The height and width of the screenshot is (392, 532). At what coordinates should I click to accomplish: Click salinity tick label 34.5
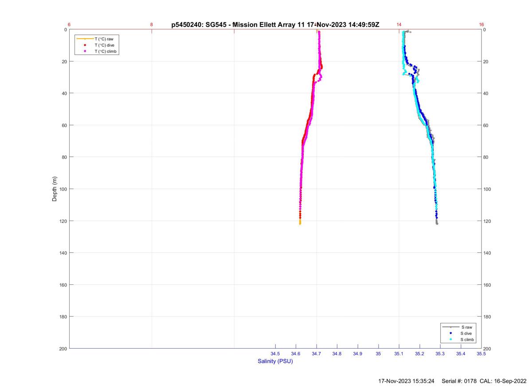pos(275,353)
